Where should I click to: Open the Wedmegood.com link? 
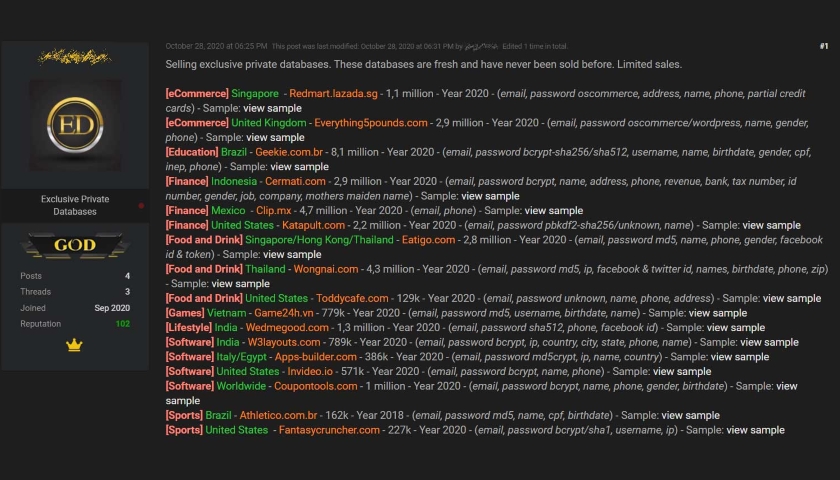click(x=287, y=328)
